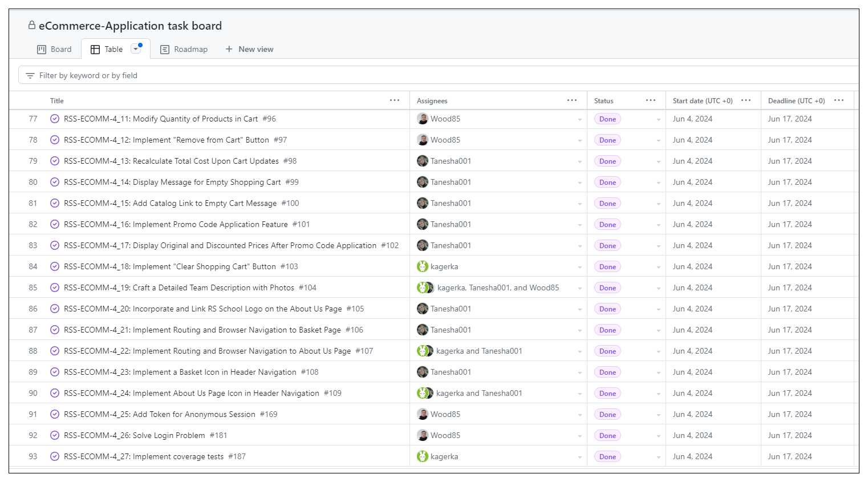Click Tanesha001 avatar in row 79
Viewport: 868px width, 482px height.
423,161
